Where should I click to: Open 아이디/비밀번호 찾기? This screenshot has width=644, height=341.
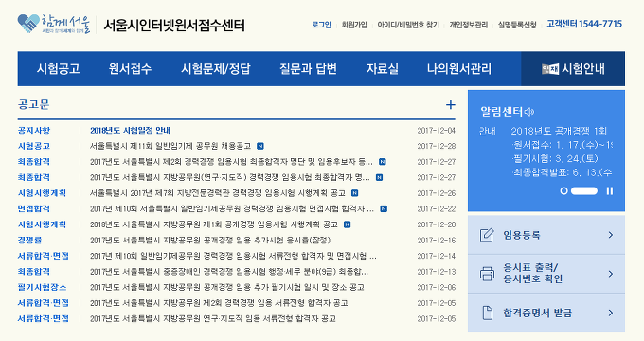408,25
